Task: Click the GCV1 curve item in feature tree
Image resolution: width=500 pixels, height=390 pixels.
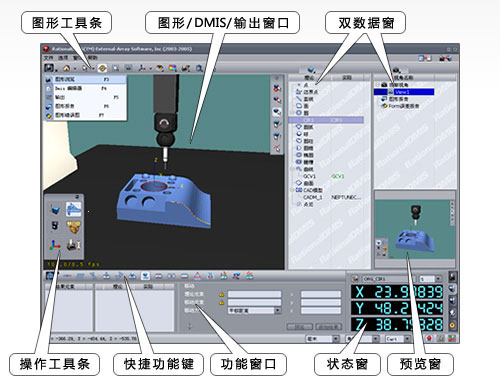Action: coord(309,176)
